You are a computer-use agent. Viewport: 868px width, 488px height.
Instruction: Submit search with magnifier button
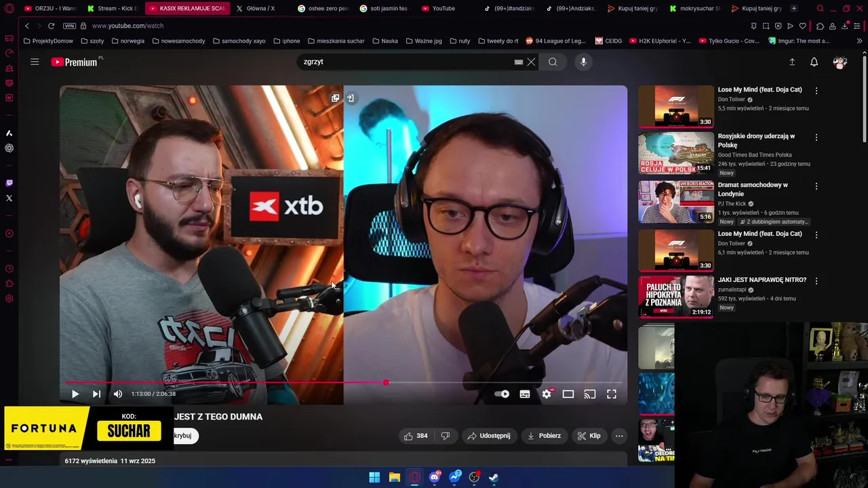tap(553, 62)
